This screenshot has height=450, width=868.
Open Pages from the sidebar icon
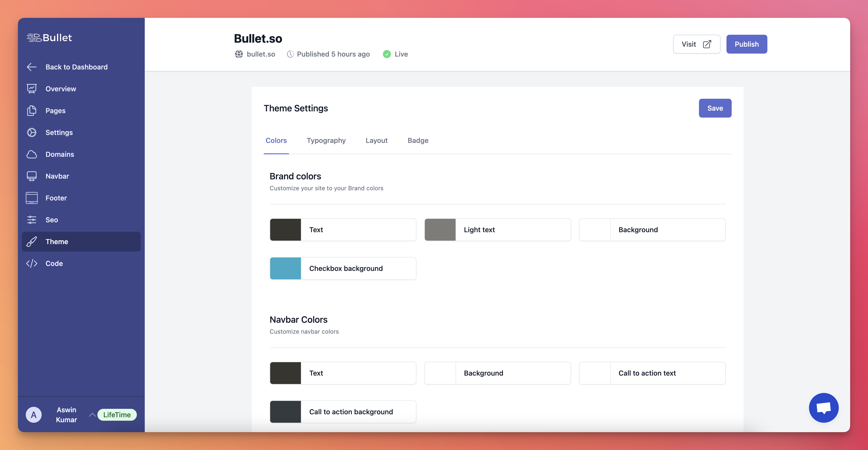(x=32, y=110)
